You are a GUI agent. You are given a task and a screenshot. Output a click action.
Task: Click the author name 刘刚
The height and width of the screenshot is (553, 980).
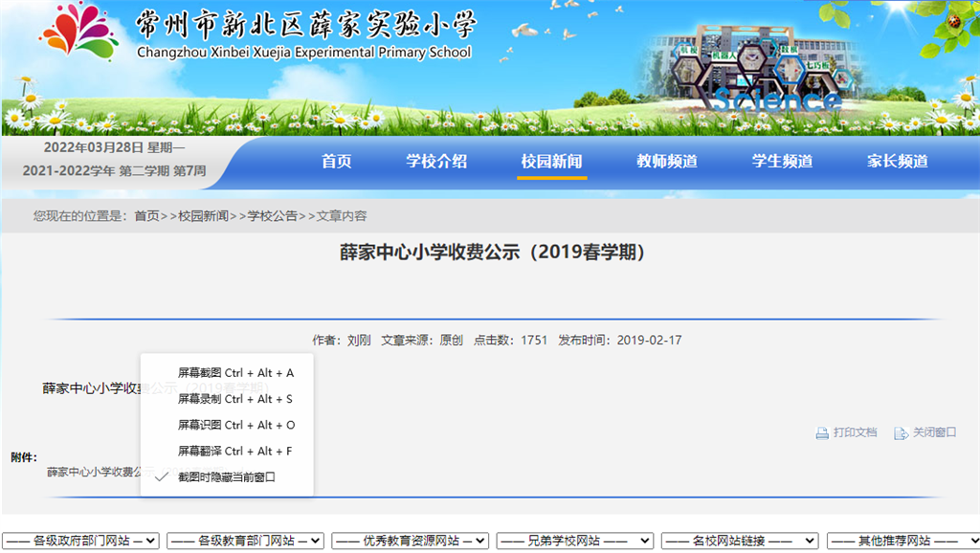tap(360, 341)
